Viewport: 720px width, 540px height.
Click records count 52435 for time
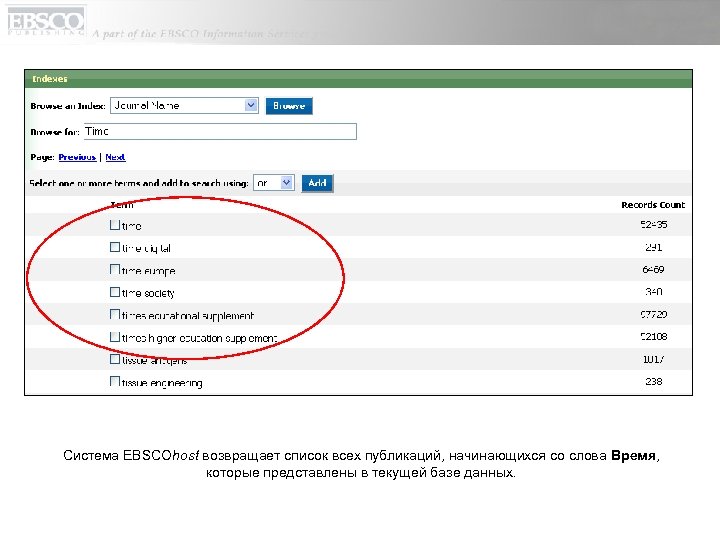click(653, 225)
